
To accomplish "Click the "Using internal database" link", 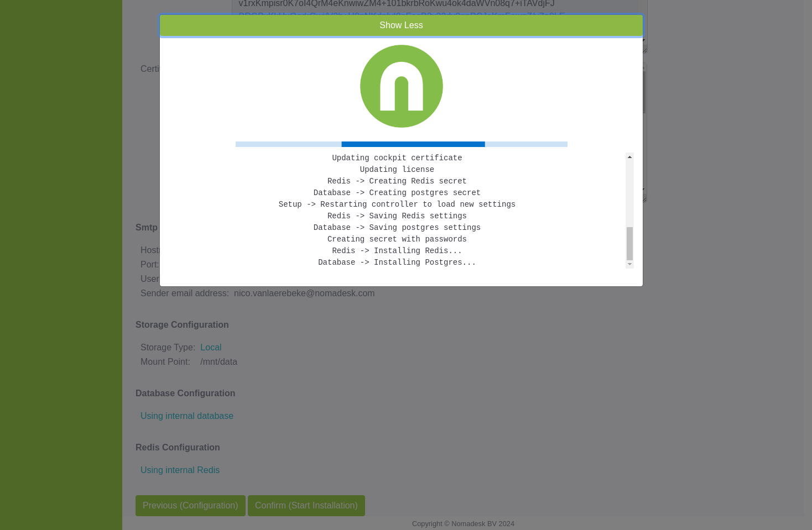I will [x=187, y=416].
